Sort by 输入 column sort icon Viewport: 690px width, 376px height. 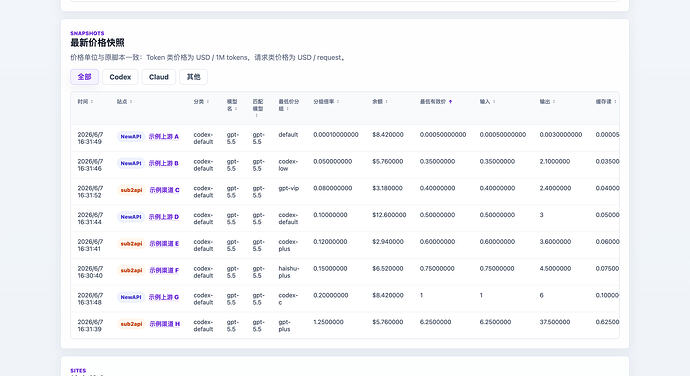click(x=494, y=102)
